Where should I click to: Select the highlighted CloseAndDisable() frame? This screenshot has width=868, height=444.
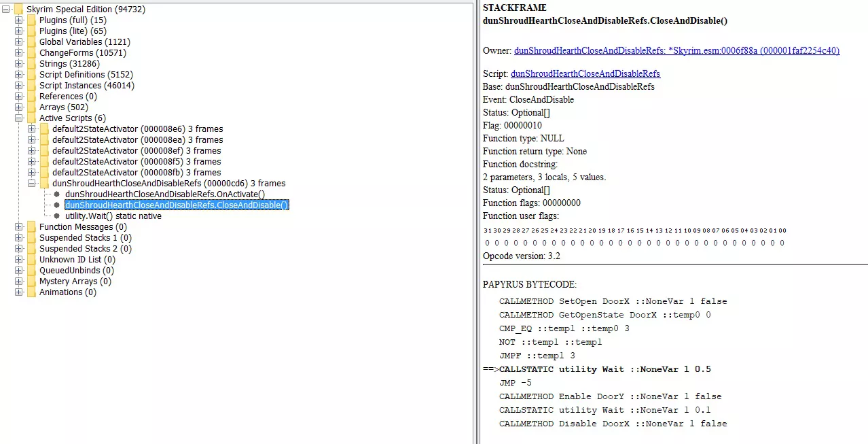pos(177,205)
